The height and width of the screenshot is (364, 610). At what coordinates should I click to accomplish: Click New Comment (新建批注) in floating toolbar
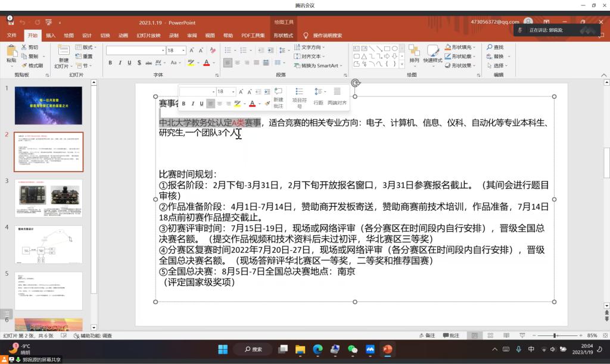pyautogui.click(x=278, y=98)
